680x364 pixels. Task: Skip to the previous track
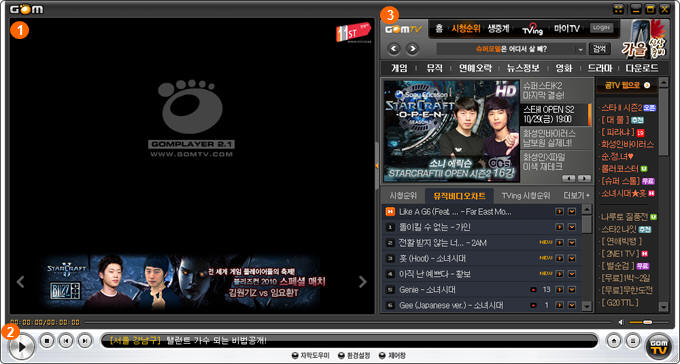coord(66,341)
